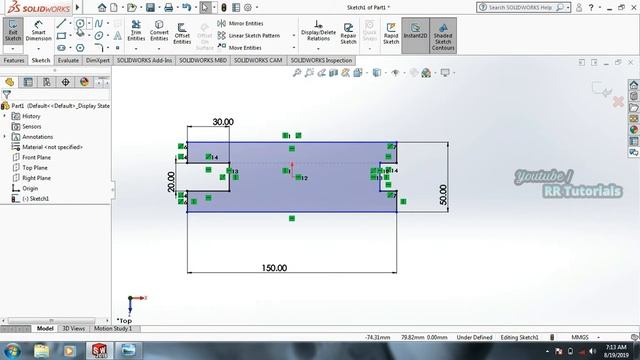Screen dimensions: 640x360
Task: Click the Trim Entities tool
Action: pyautogui.click(x=136, y=31)
